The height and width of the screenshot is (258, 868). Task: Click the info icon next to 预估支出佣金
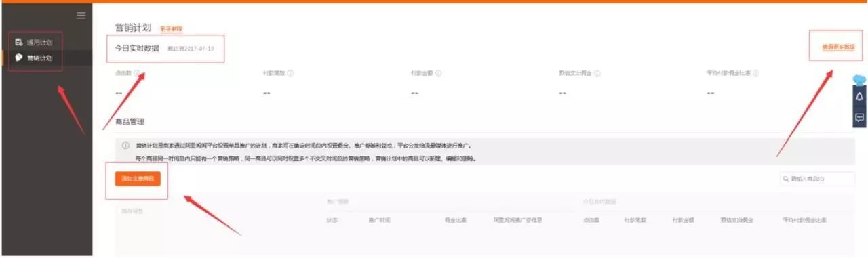point(597,73)
